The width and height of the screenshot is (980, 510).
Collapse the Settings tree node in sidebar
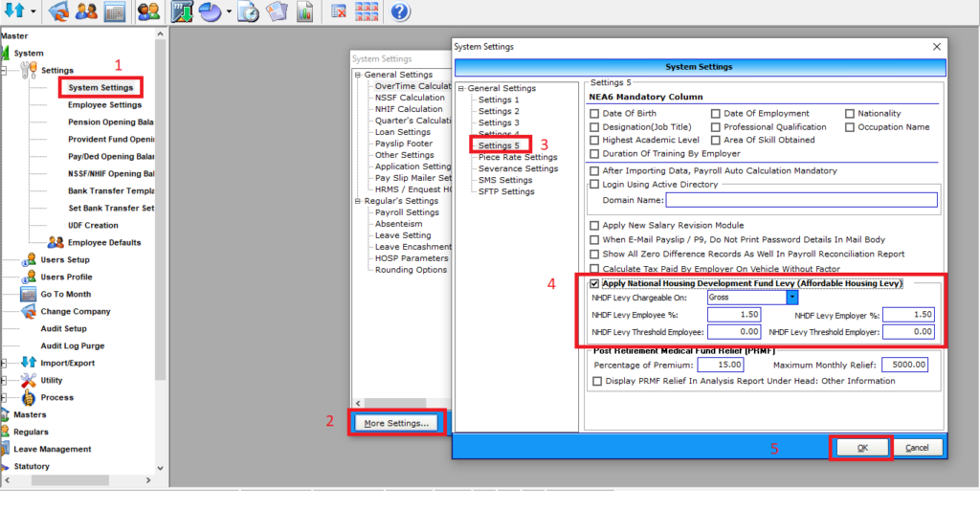5,71
